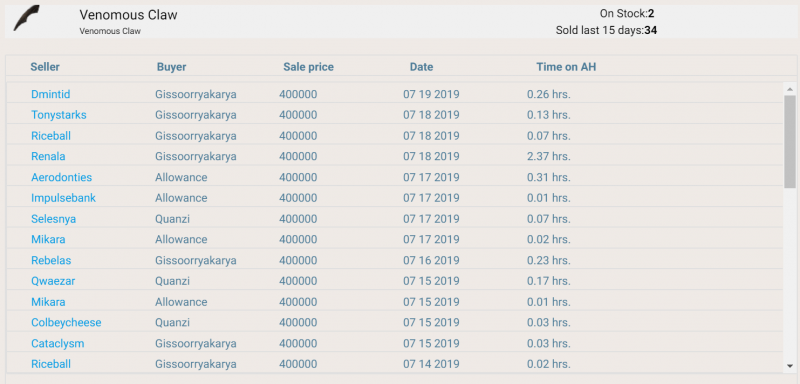This screenshot has height=384, width=800.
Task: Open seller Rebelas link
Action: (x=51, y=261)
